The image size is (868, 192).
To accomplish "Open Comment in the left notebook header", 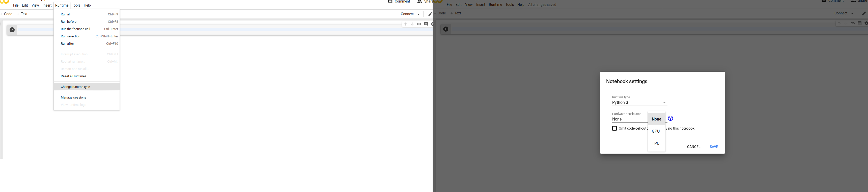I will pyautogui.click(x=399, y=2).
